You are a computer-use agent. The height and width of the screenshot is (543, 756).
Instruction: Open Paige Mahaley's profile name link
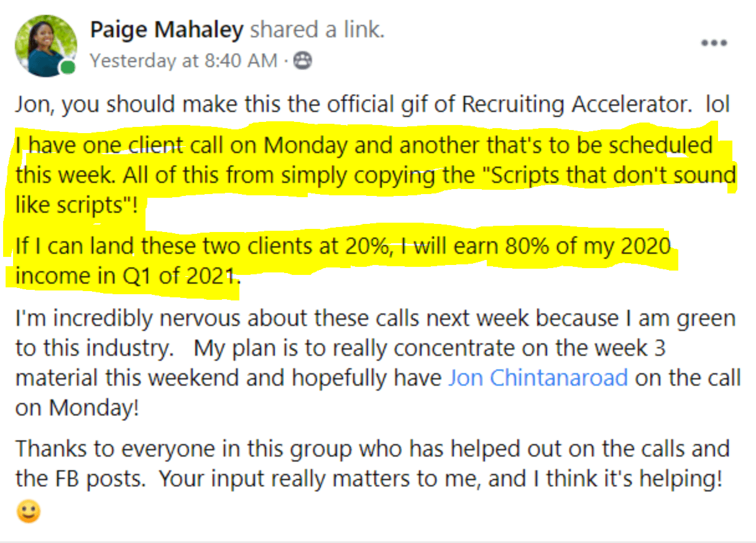[x=167, y=29]
